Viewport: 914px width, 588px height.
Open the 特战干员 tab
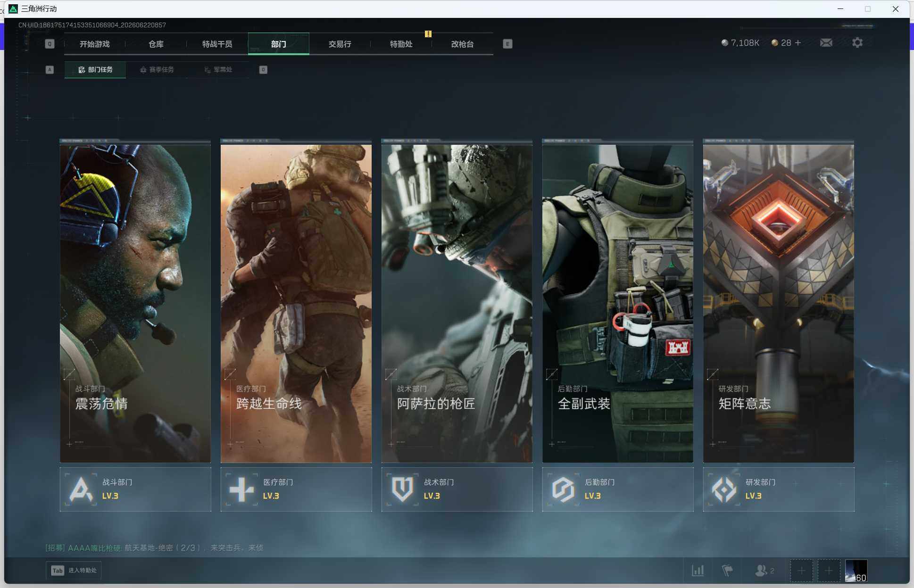click(x=217, y=44)
